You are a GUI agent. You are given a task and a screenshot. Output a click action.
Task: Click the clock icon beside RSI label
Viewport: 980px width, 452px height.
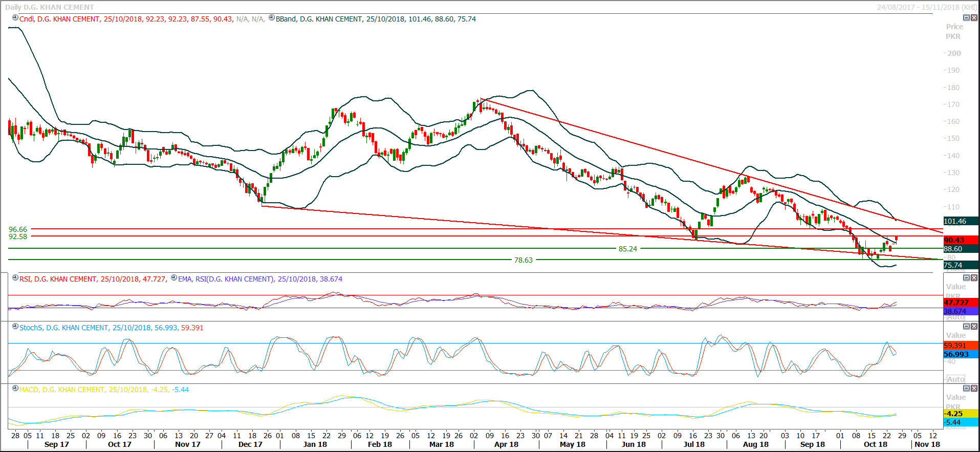click(15, 278)
